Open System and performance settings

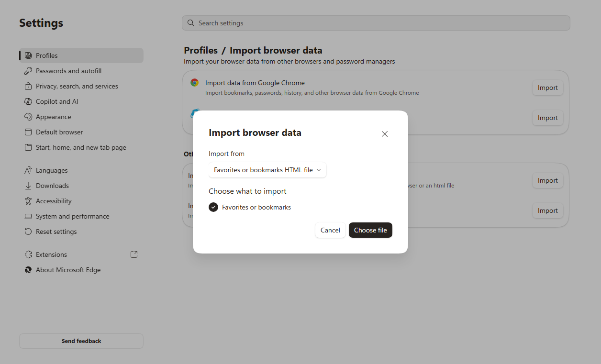(81, 216)
